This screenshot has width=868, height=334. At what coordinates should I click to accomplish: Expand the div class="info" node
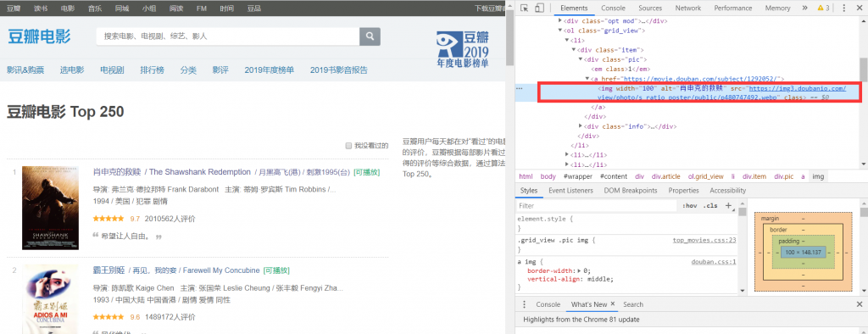point(580,126)
